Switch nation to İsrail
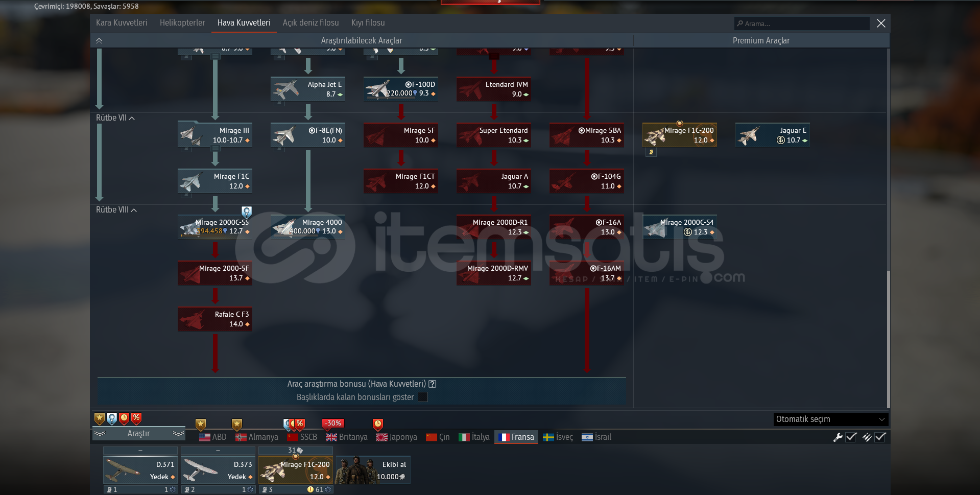The height and width of the screenshot is (495, 980). (x=596, y=437)
